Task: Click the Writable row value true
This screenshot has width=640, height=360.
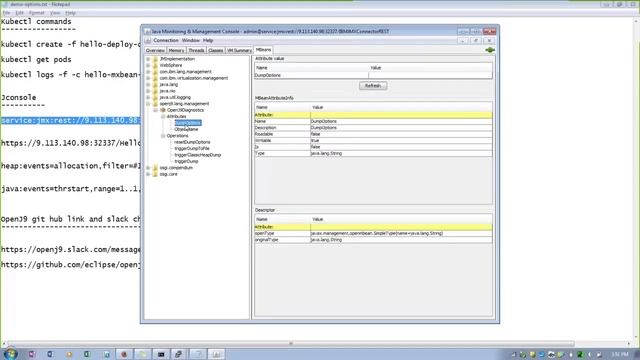Action: (x=401, y=140)
